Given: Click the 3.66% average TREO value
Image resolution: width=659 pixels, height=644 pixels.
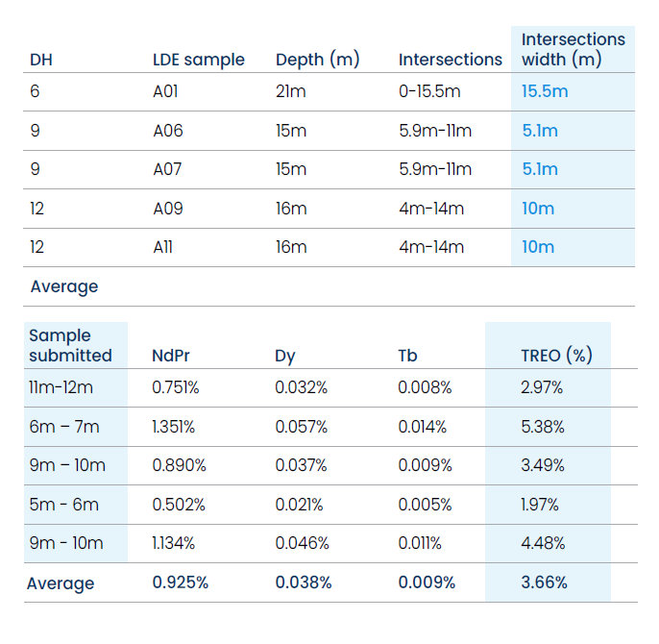Looking at the screenshot, I should (x=544, y=582).
